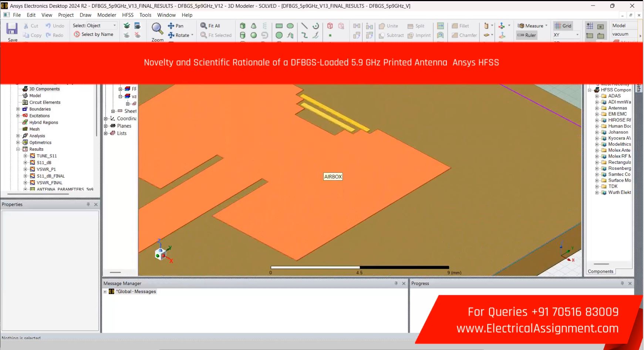
Task: Toggle the Grid display
Action: [563, 26]
